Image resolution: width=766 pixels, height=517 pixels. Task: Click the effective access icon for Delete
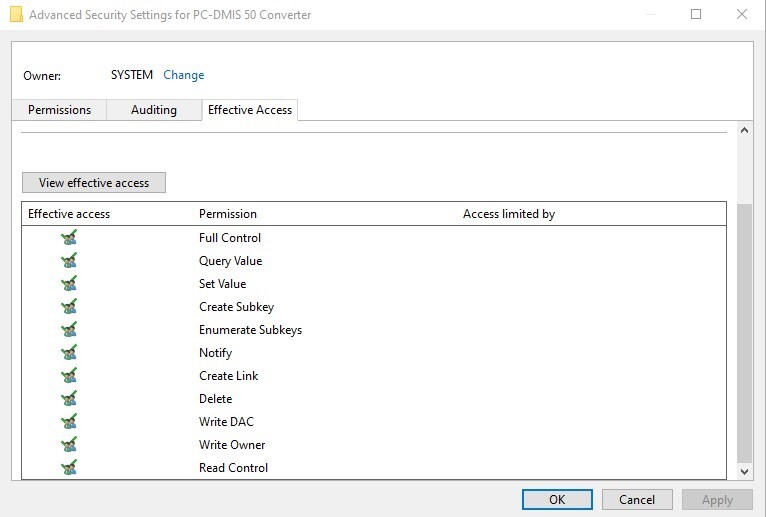tap(69, 399)
